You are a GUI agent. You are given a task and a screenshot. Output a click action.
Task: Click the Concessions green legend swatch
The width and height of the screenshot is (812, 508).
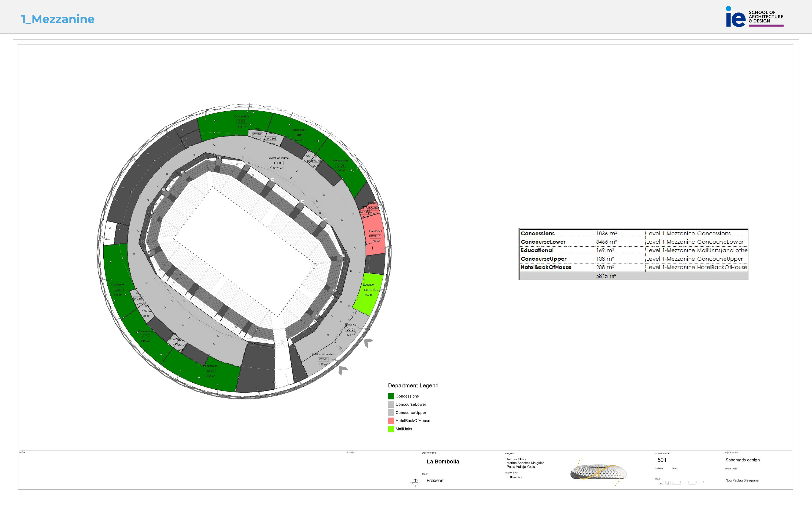tap(391, 396)
